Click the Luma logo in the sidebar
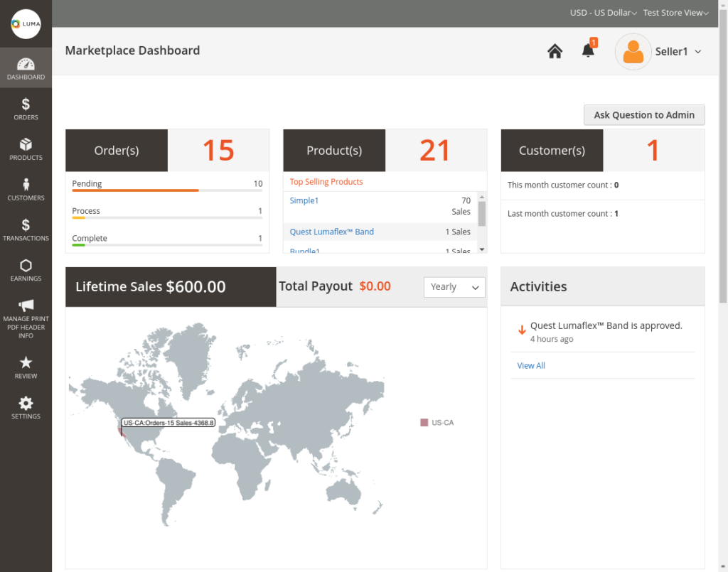728x572 pixels. (26, 24)
